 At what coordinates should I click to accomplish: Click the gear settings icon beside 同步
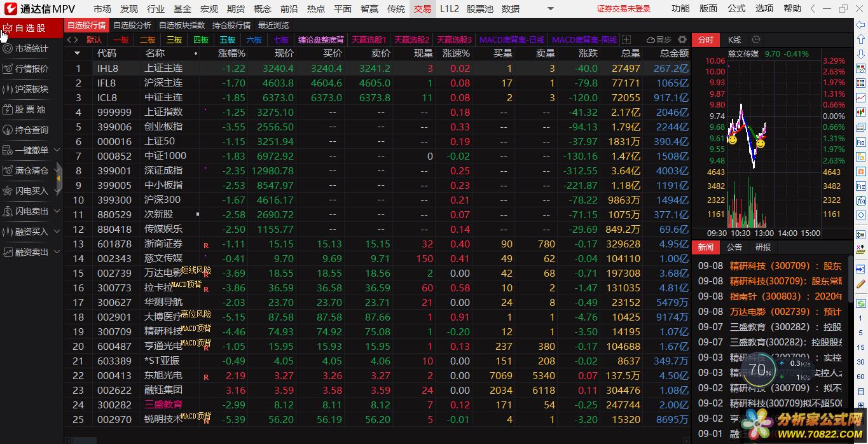682,39
